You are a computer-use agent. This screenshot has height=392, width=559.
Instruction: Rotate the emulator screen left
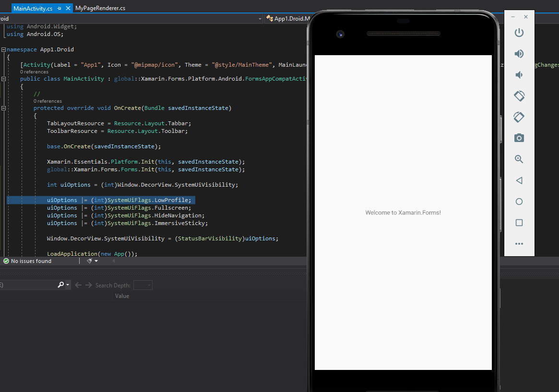(x=519, y=95)
